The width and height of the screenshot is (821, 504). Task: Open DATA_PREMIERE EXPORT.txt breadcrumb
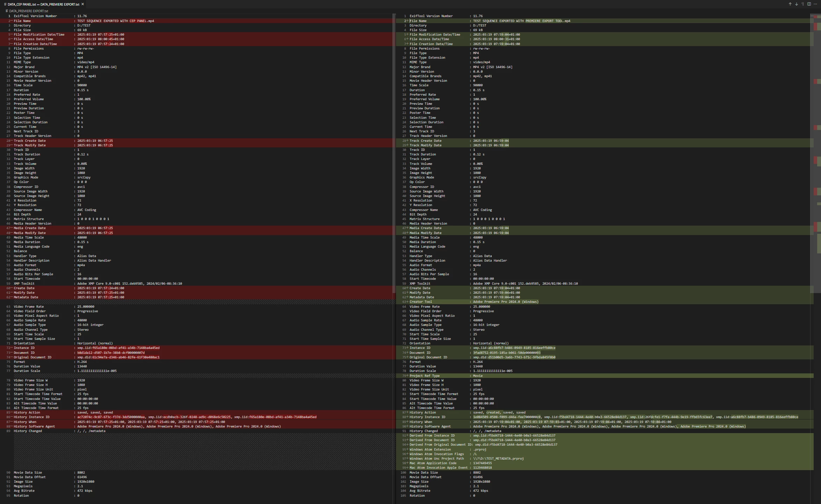(28, 11)
